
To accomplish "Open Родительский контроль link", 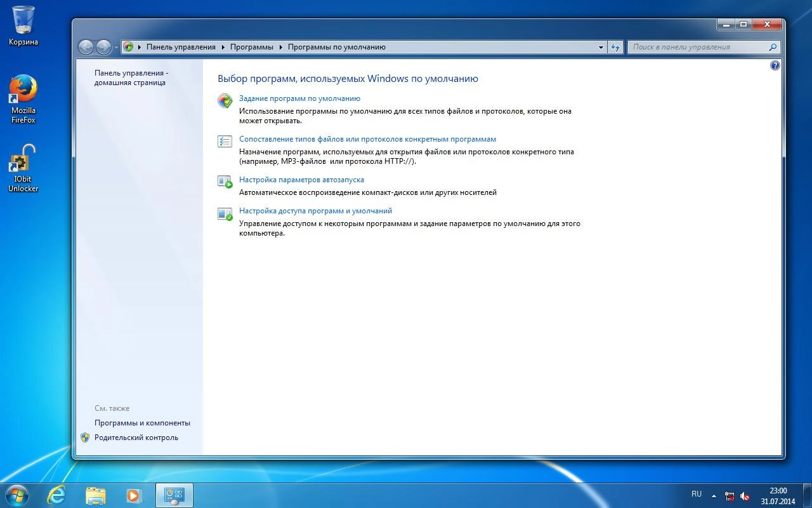I will 136,438.
